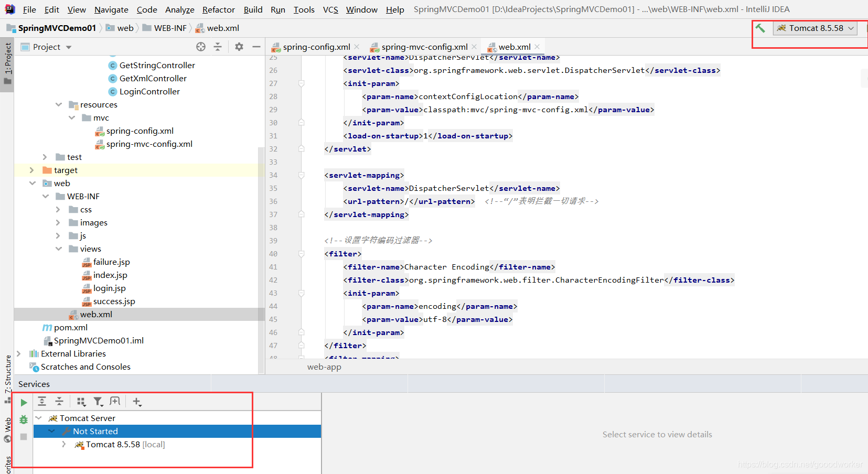Select the Not Started service row
This screenshot has height=474, width=868.
(x=177, y=431)
